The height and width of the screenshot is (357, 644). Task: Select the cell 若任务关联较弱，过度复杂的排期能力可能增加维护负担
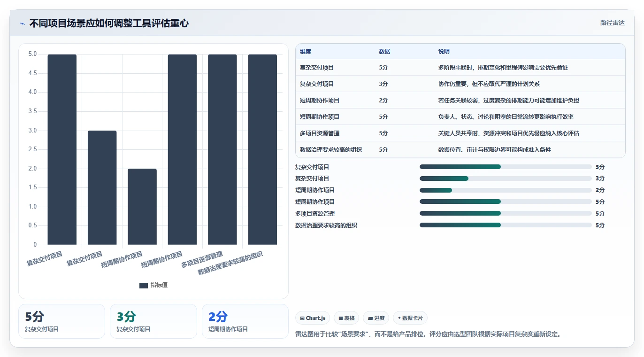pos(509,100)
